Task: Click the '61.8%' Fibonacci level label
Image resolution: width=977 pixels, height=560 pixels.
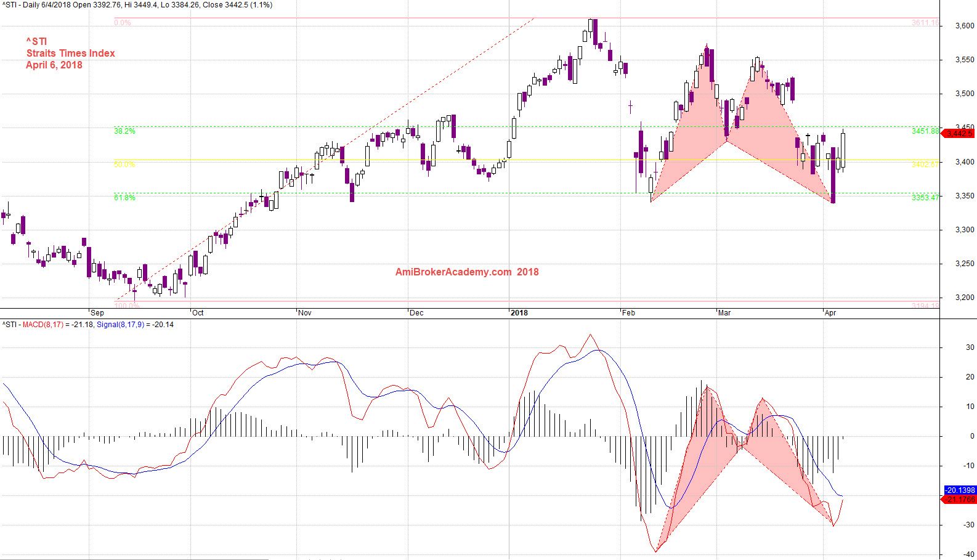Action: pyautogui.click(x=124, y=198)
